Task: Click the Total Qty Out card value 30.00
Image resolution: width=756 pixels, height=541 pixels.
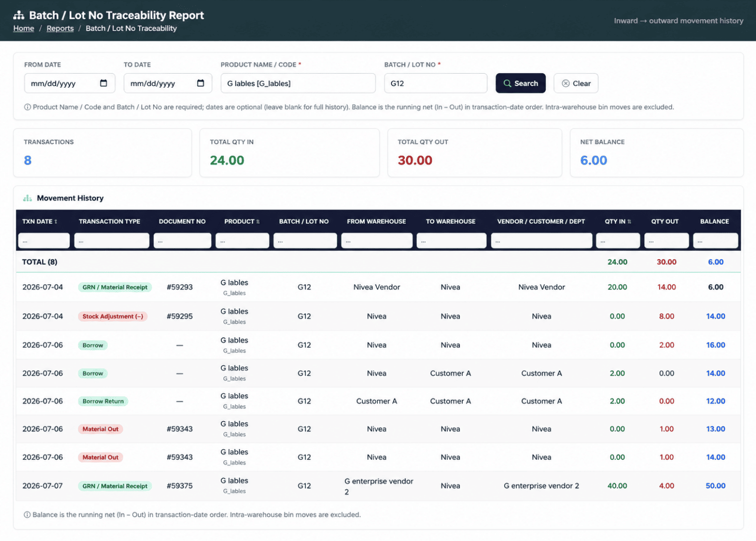Action: [415, 160]
